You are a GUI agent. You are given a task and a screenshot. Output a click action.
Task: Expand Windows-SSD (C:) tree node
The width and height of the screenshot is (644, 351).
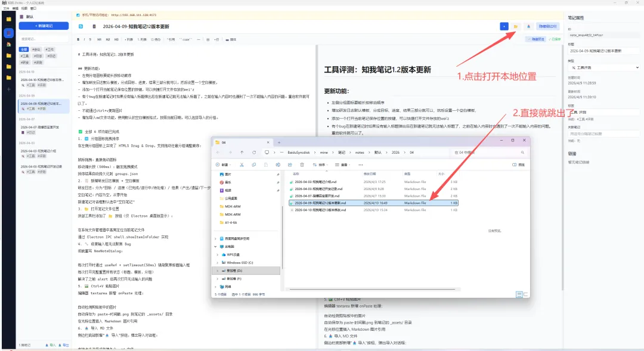[x=218, y=262]
